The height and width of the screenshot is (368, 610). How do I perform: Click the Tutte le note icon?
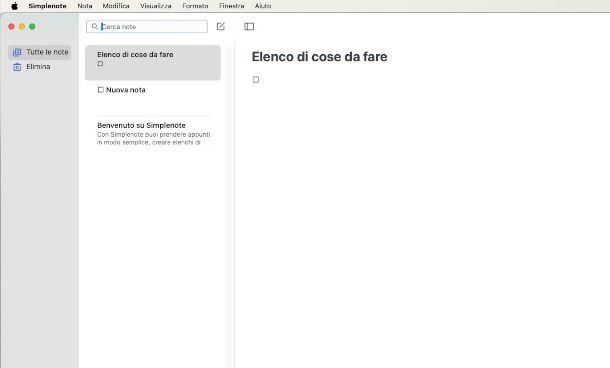17,52
